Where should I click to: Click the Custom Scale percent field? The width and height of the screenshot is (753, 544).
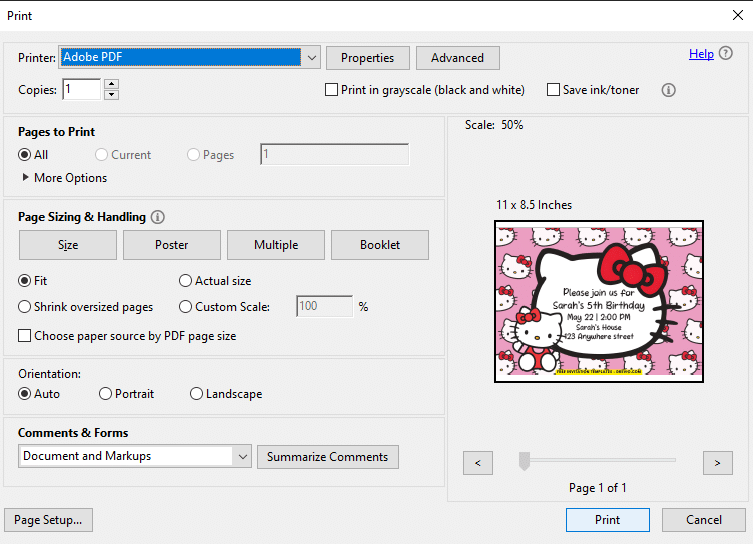click(325, 306)
